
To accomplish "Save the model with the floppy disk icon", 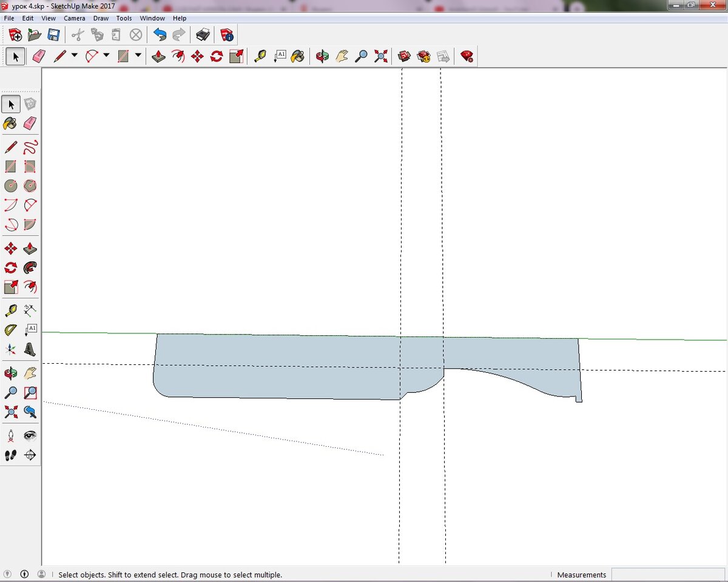I will pyautogui.click(x=53, y=35).
